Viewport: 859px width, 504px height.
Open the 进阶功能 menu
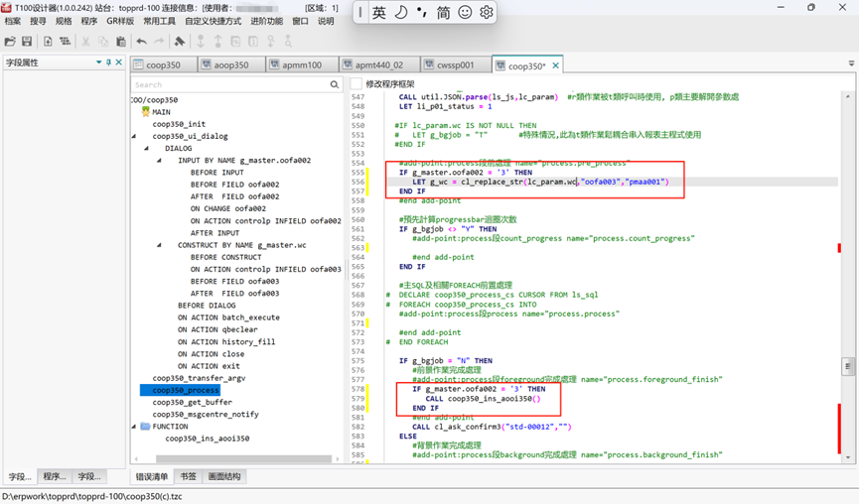tap(267, 22)
